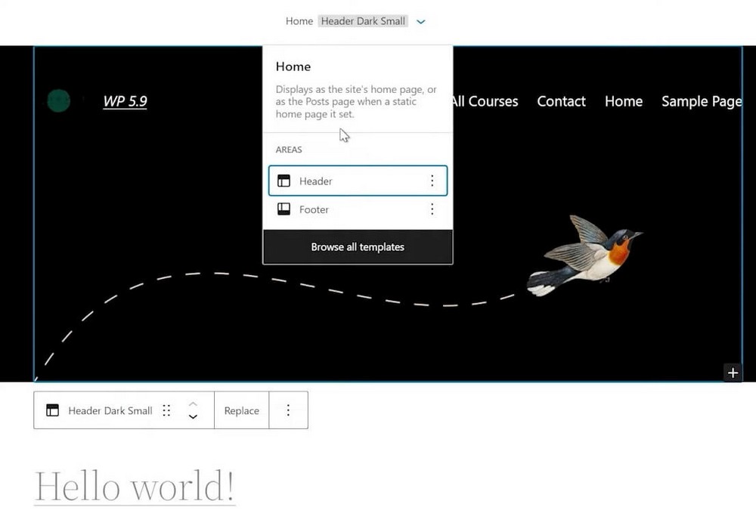756x532 pixels.
Task: Open Contact navigation link
Action: coord(561,101)
